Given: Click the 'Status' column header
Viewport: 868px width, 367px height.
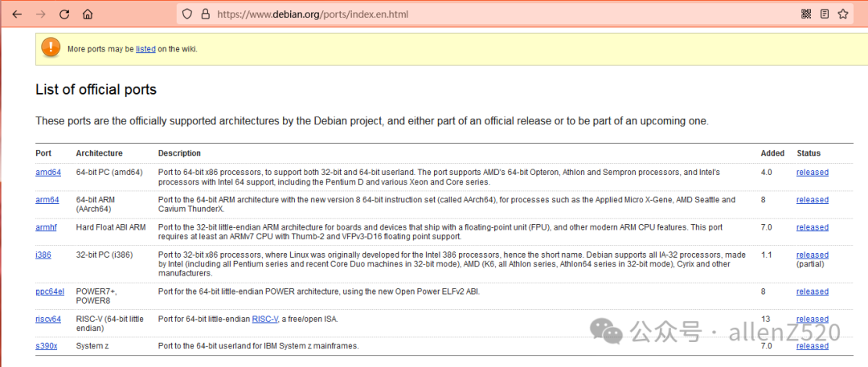Looking at the screenshot, I should pos(809,153).
